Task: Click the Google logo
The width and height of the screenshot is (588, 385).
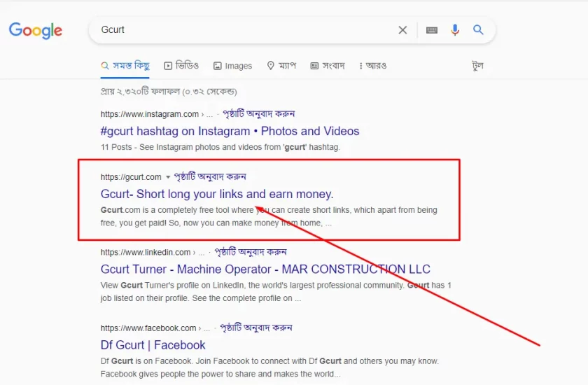Action: pos(36,30)
